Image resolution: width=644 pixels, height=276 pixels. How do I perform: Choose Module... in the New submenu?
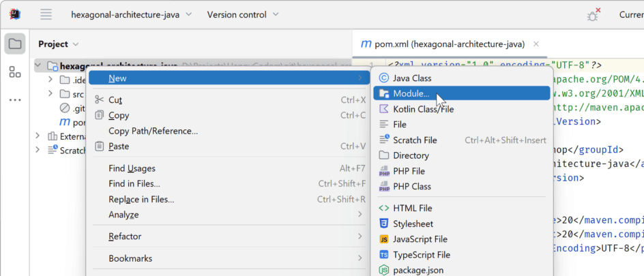(411, 93)
